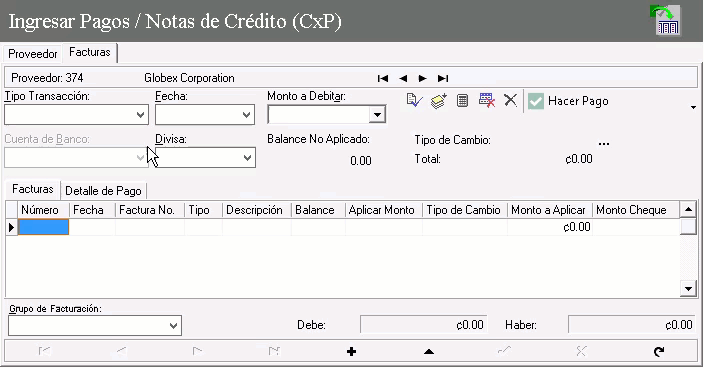Click the Fecha column header in grid
The width and height of the screenshot is (704, 368).
(x=92, y=210)
